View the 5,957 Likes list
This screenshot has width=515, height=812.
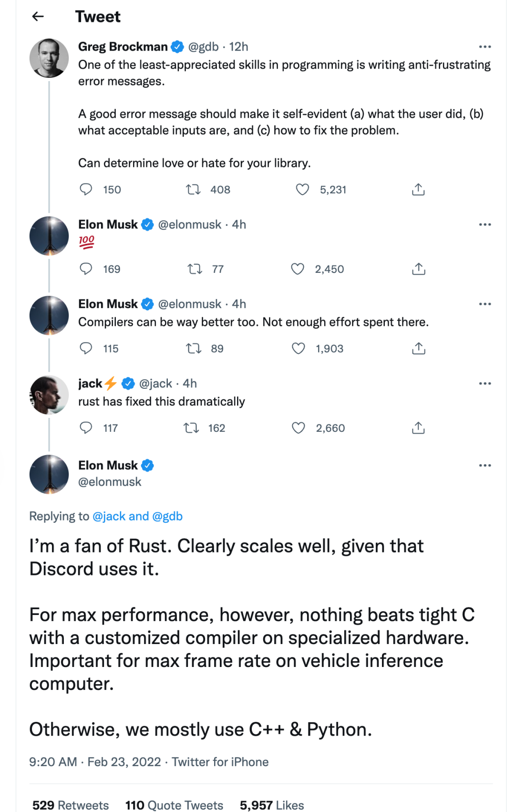coord(272,805)
